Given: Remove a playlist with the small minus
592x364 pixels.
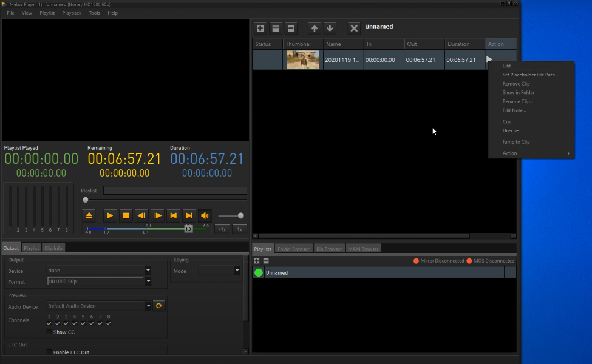Looking at the screenshot, I should (x=266, y=261).
